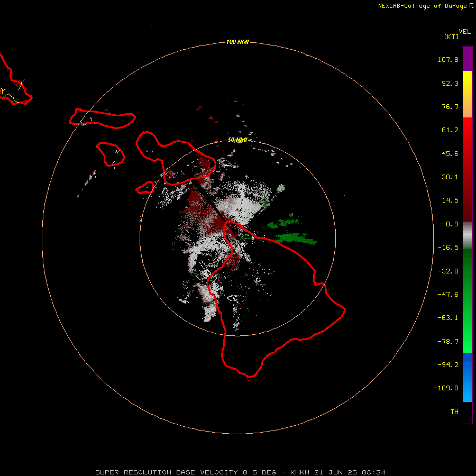The height and width of the screenshot is (476, 476).
Task: Select the -78.7 scale value
Action: point(448,342)
